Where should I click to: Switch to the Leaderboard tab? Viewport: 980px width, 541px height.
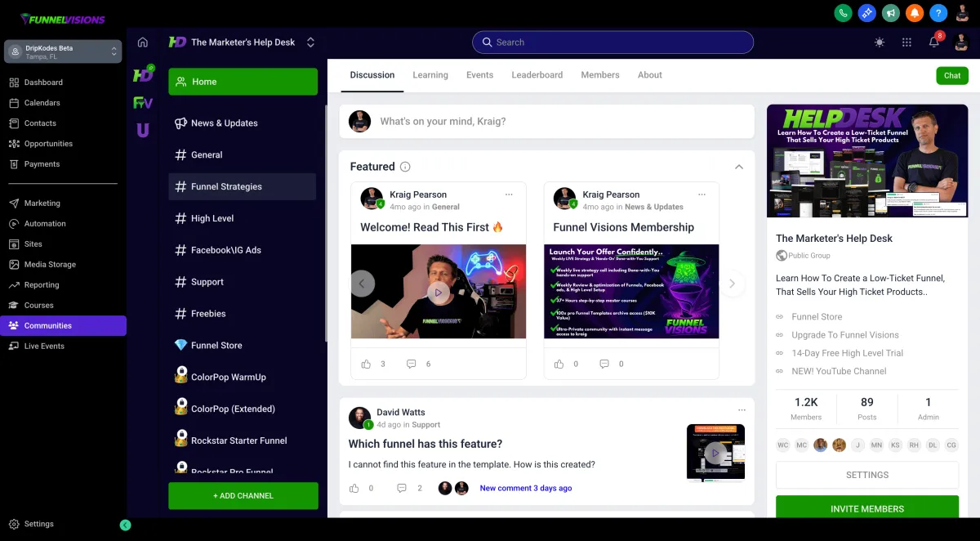[x=537, y=75]
